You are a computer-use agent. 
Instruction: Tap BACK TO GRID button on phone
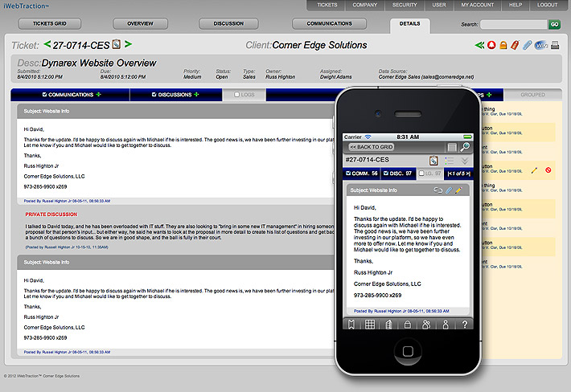(x=371, y=147)
